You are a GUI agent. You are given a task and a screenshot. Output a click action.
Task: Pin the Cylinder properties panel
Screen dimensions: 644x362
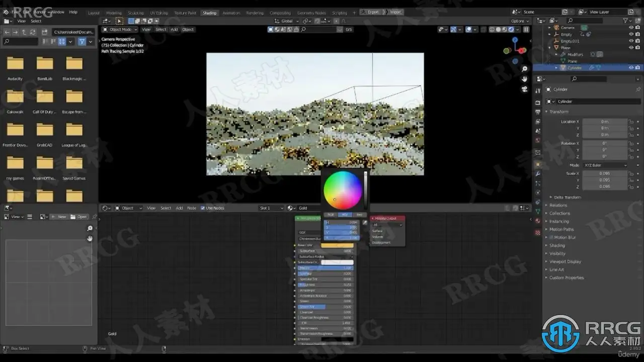click(x=638, y=89)
